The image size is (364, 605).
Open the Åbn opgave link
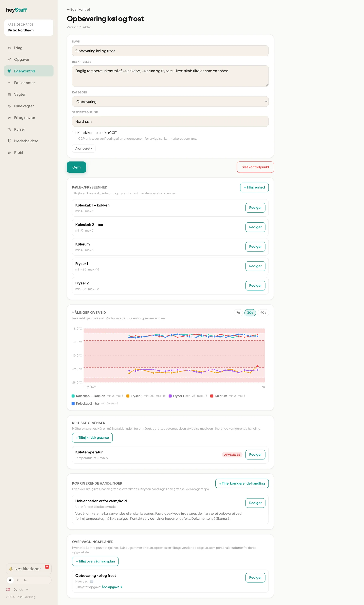pyautogui.click(x=112, y=587)
